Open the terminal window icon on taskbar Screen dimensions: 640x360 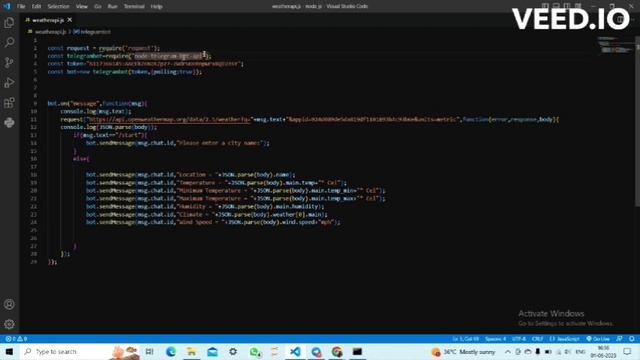(x=357, y=351)
